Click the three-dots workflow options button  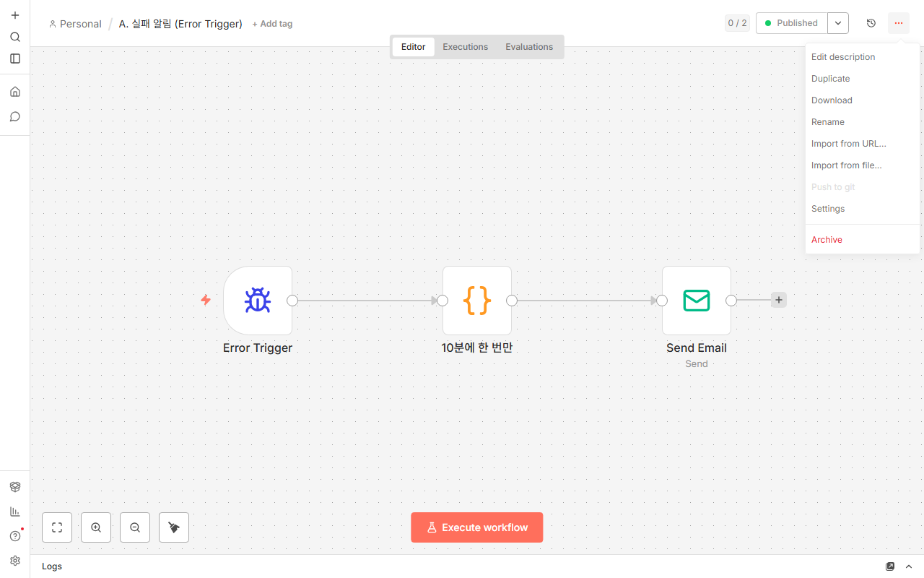point(899,23)
